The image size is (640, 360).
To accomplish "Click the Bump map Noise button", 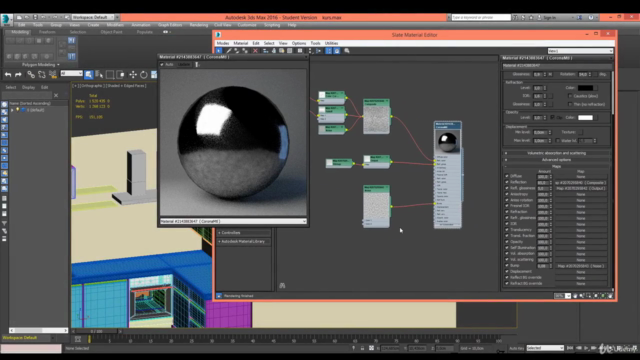I will tap(580, 266).
